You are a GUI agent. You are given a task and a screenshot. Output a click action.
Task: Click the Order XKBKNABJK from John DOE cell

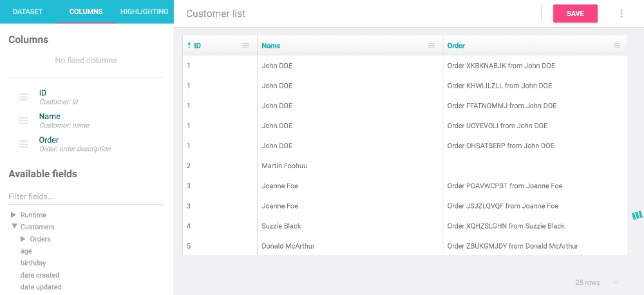[x=535, y=66]
